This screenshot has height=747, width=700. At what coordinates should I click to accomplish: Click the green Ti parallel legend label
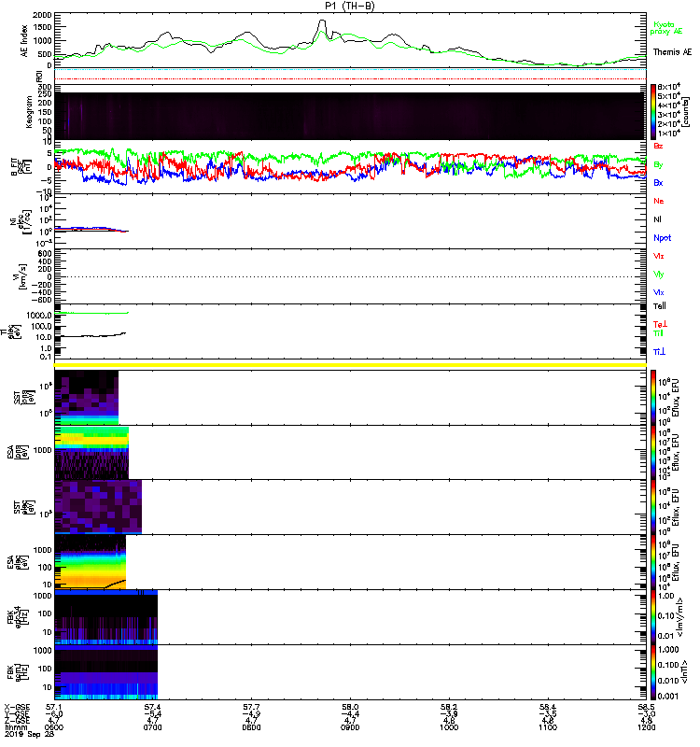[658, 333]
